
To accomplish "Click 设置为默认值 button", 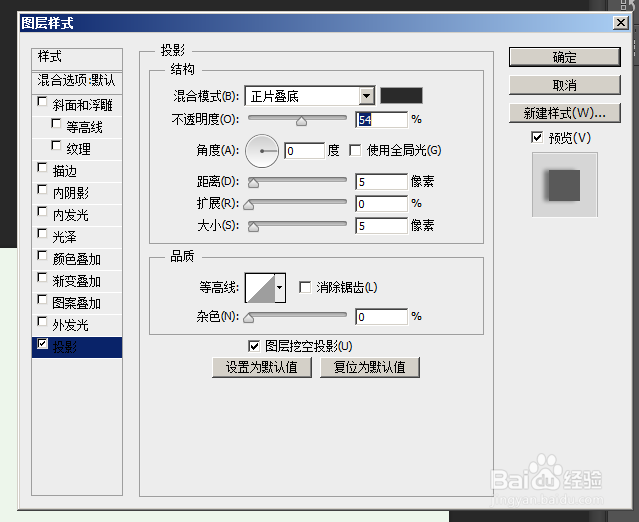I will (x=262, y=367).
